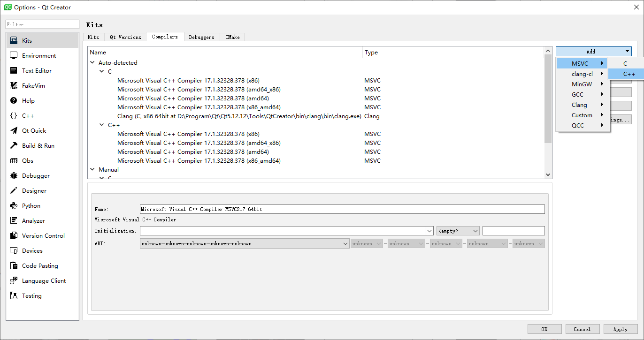Open the Clang entry in Add menu

pyautogui.click(x=582, y=105)
